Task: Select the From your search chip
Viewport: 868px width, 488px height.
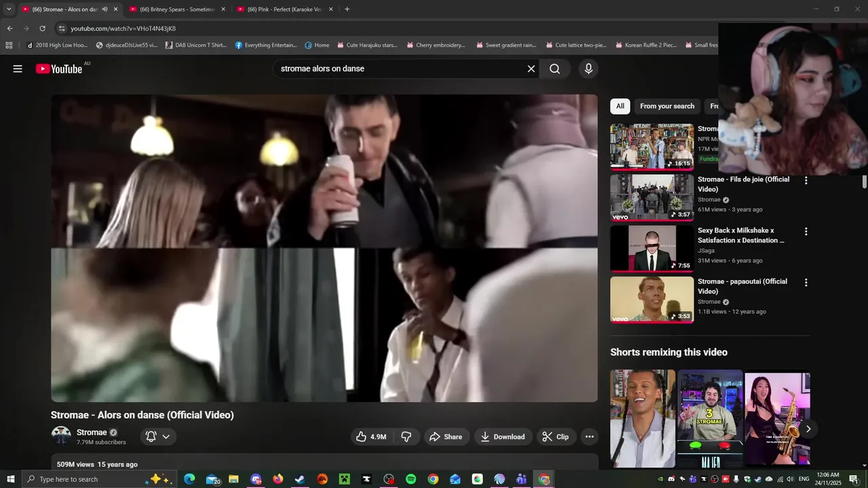Action: tap(667, 106)
